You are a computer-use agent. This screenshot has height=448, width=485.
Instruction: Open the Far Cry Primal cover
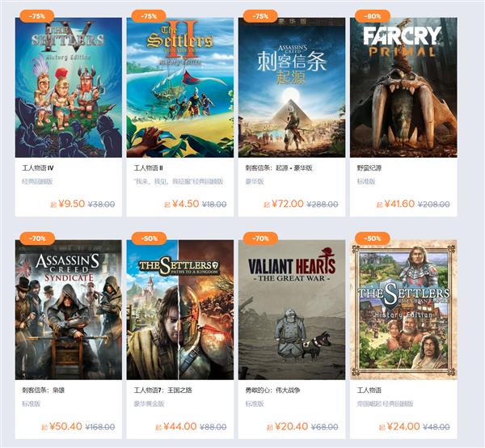[x=403, y=87]
